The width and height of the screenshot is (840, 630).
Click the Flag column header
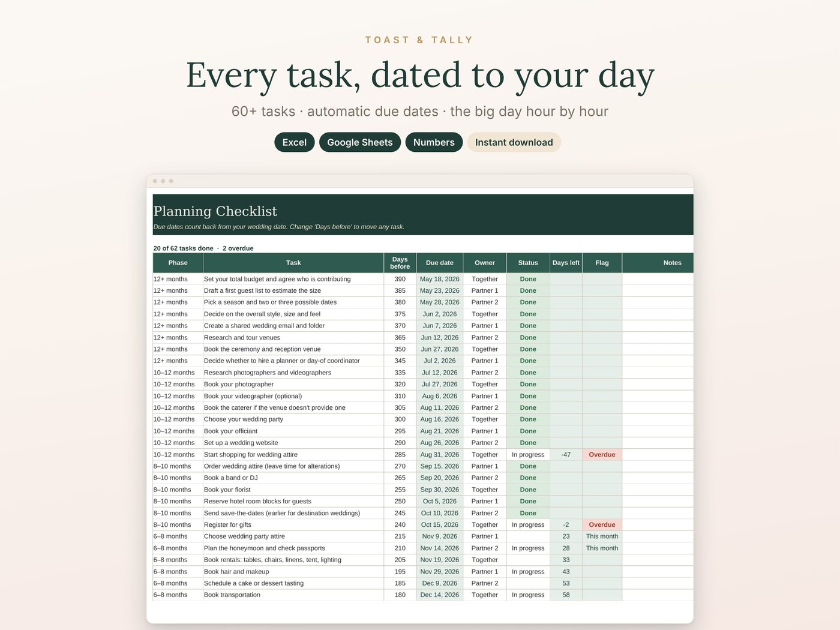[x=602, y=263]
